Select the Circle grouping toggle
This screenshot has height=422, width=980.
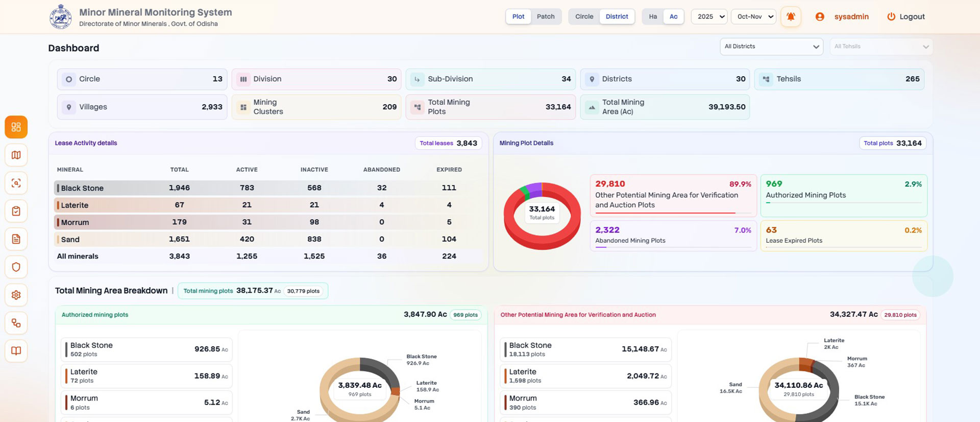pyautogui.click(x=584, y=16)
